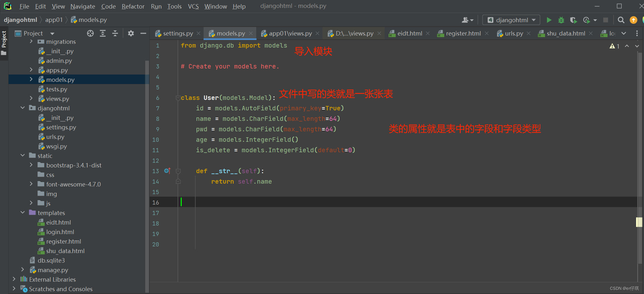Open the VCS menu
This screenshot has width=644, height=294.
193,6
